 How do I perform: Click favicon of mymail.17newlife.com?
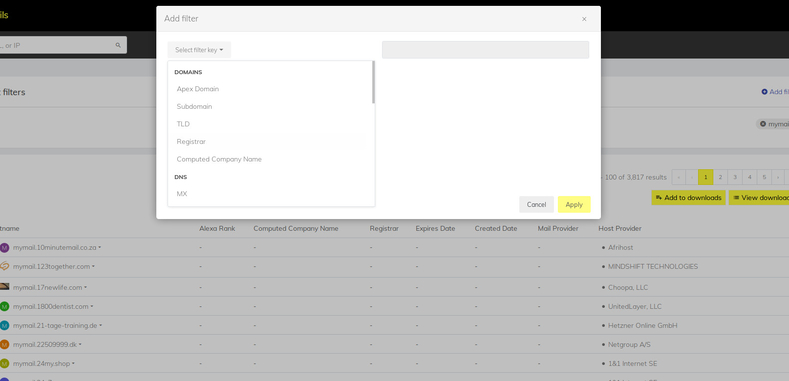(x=5, y=286)
